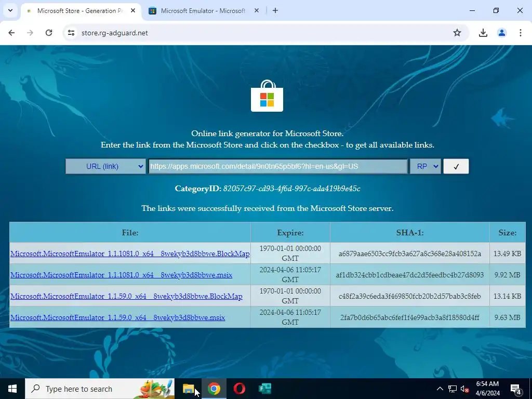Download MicrosoftEmulator 1.1.59.0 BlockMap file
Viewport: 532px width, 399px height.
[126, 296]
